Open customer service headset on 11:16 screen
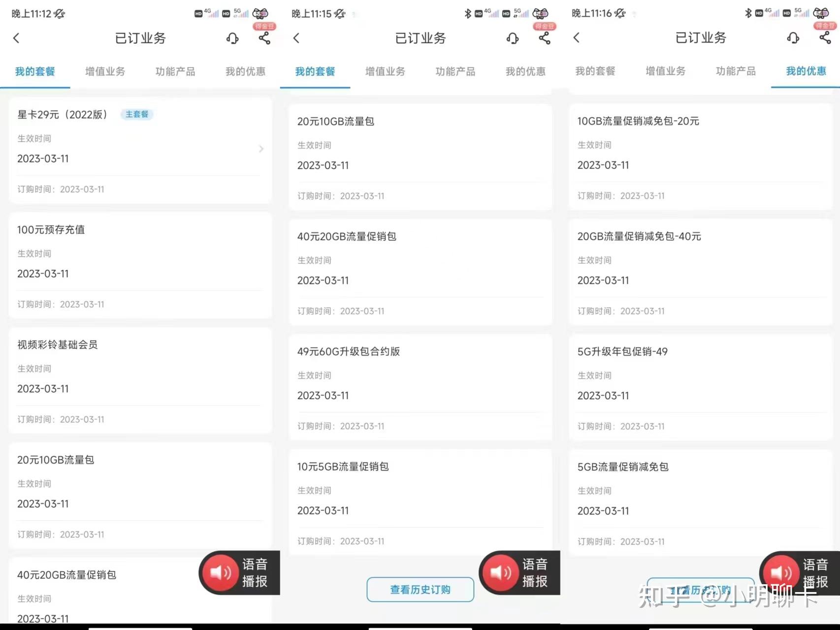This screenshot has height=630, width=840. coord(793,37)
